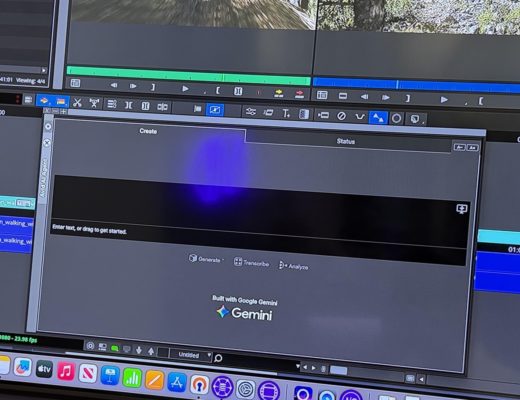
Task: Step forward one frame in source monitor
Action: [133, 86]
